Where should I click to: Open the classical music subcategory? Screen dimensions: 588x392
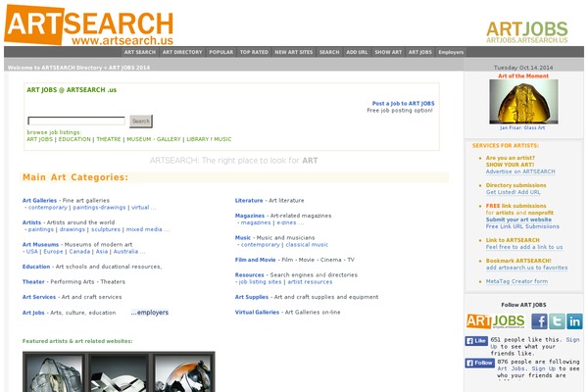coord(307,245)
